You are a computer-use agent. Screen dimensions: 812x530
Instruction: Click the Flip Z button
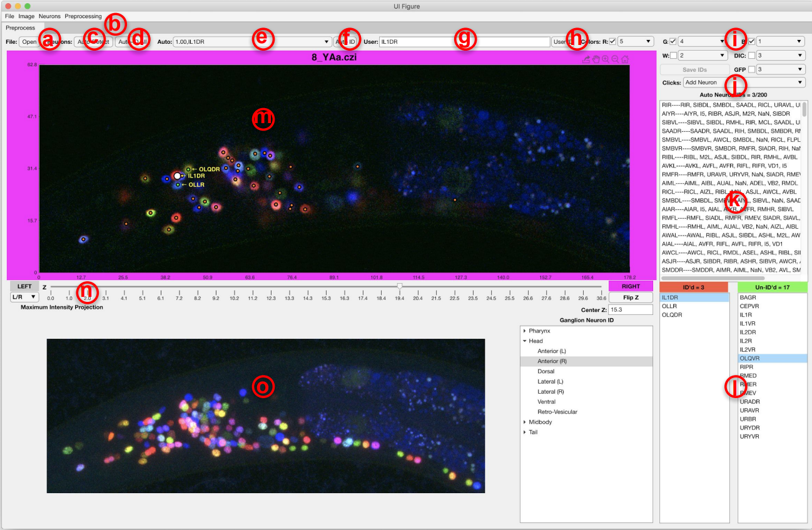(631, 297)
